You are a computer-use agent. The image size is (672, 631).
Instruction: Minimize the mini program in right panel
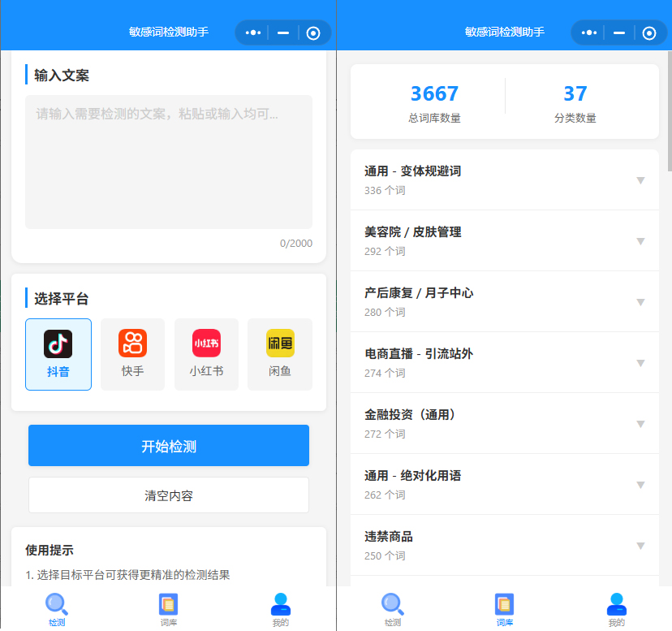point(619,32)
